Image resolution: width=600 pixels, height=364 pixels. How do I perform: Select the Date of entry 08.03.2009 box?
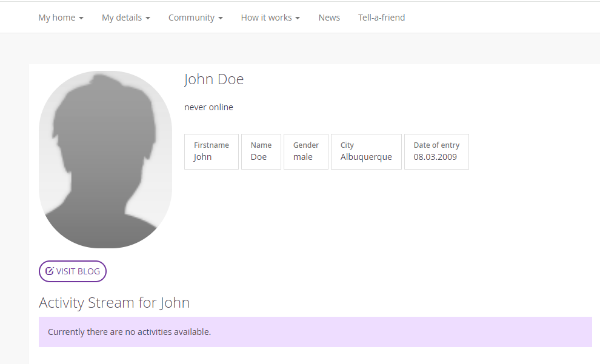(436, 151)
